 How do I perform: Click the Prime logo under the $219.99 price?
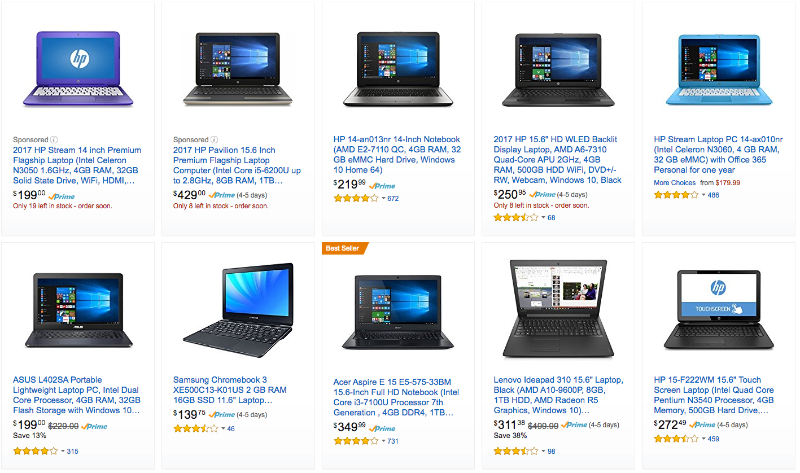pos(382,186)
